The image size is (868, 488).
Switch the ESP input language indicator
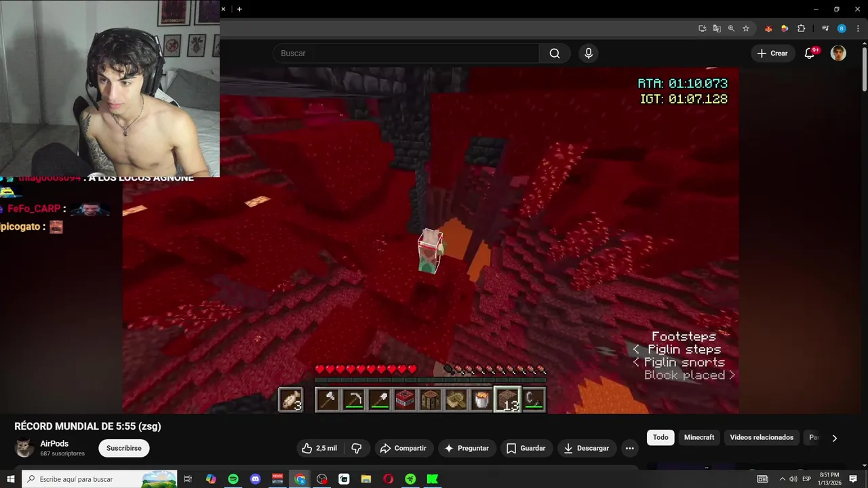click(x=807, y=479)
